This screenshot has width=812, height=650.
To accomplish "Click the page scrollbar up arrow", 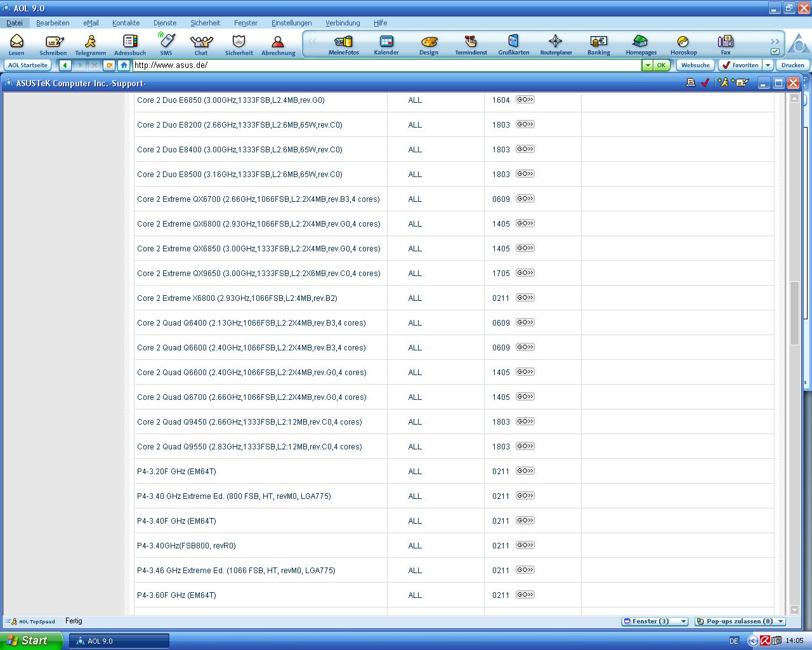I will click(x=794, y=98).
